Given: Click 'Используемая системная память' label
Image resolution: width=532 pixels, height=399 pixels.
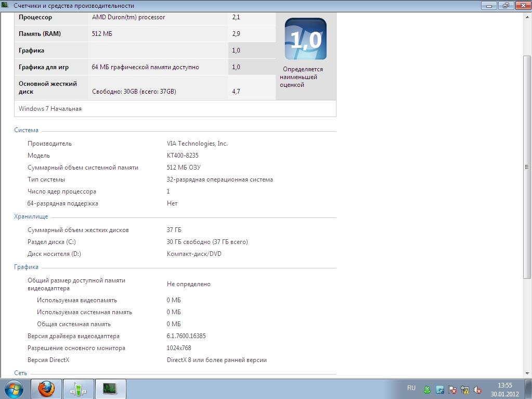Looking at the screenshot, I should tap(84, 312).
